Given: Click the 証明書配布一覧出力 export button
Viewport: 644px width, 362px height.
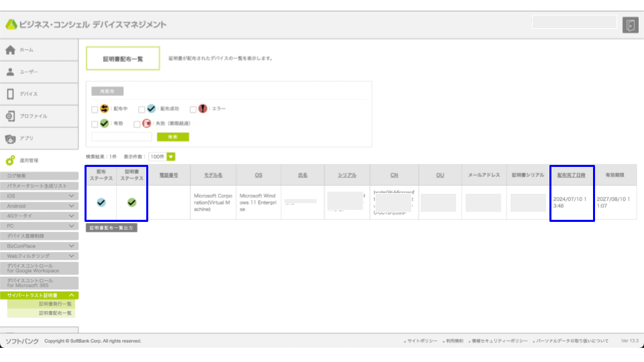Looking at the screenshot, I should pyautogui.click(x=111, y=228).
